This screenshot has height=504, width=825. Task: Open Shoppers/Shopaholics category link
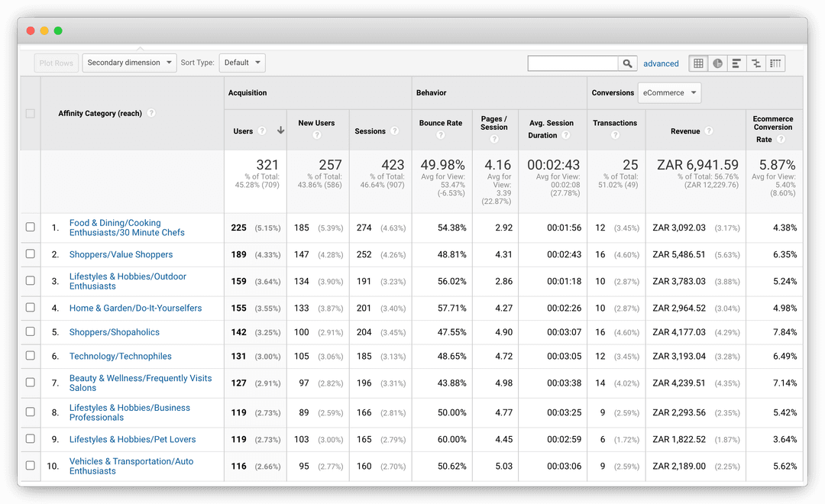click(114, 332)
